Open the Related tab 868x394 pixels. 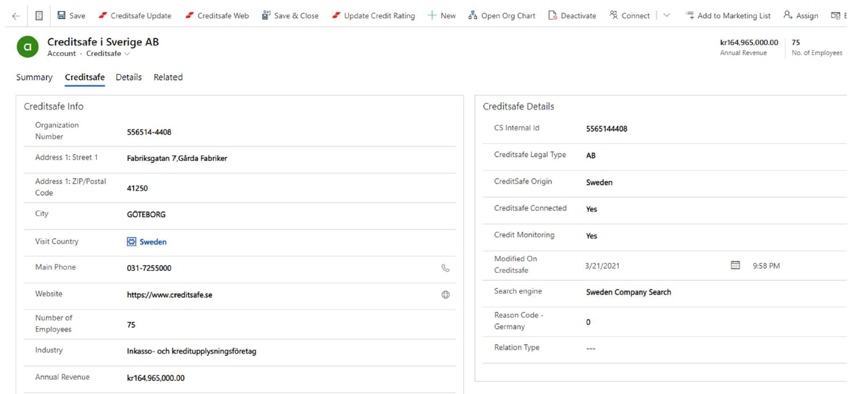pos(168,77)
